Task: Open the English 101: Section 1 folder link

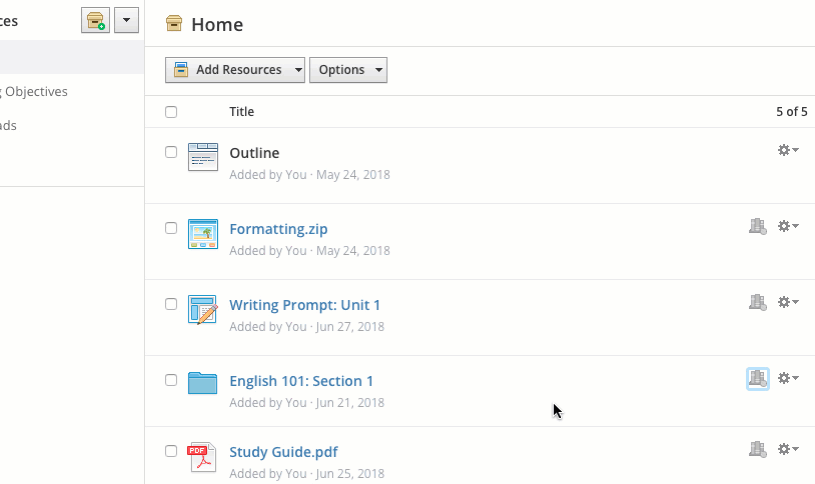Action: coord(301,381)
